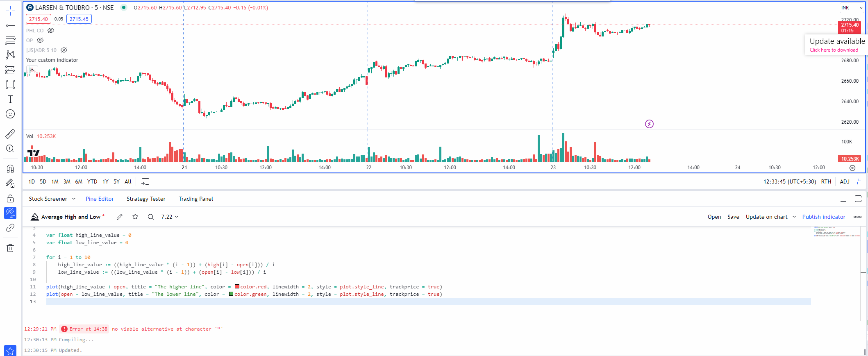This screenshot has width=868, height=356.
Task: Click here to download update link
Action: point(834,50)
